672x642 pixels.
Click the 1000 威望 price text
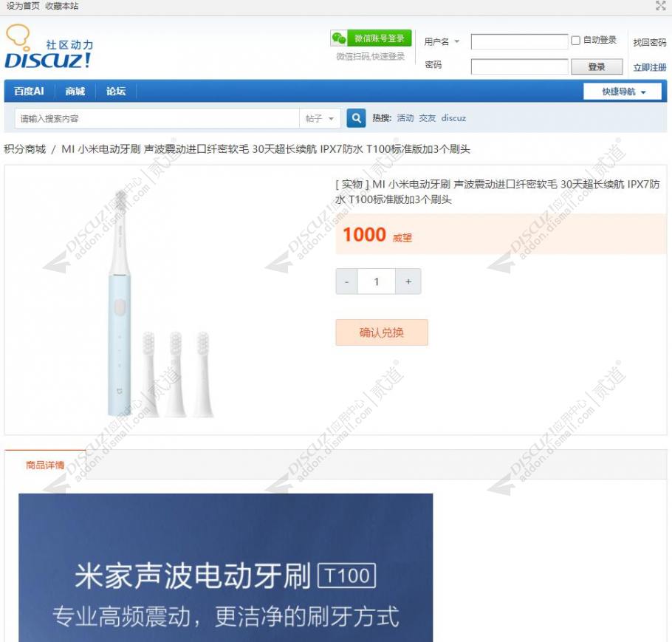click(x=377, y=235)
